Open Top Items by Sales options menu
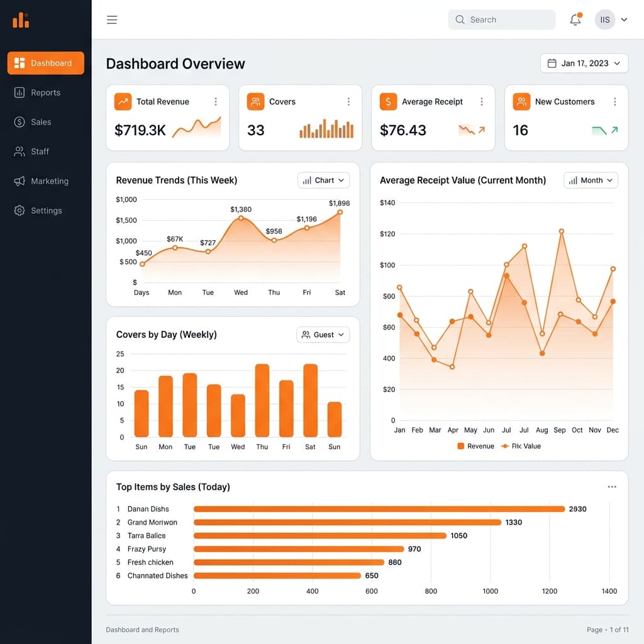 click(611, 486)
